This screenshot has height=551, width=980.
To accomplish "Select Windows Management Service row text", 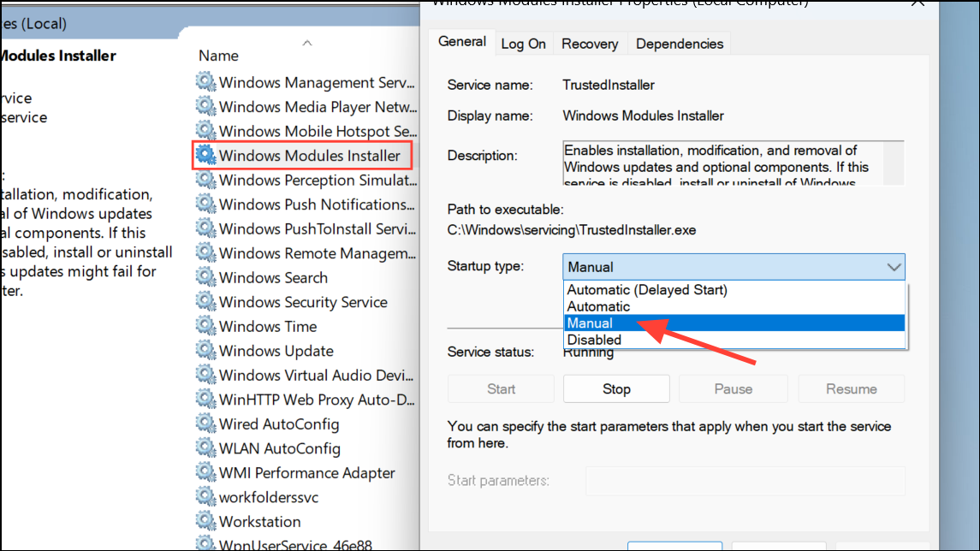I will [316, 82].
